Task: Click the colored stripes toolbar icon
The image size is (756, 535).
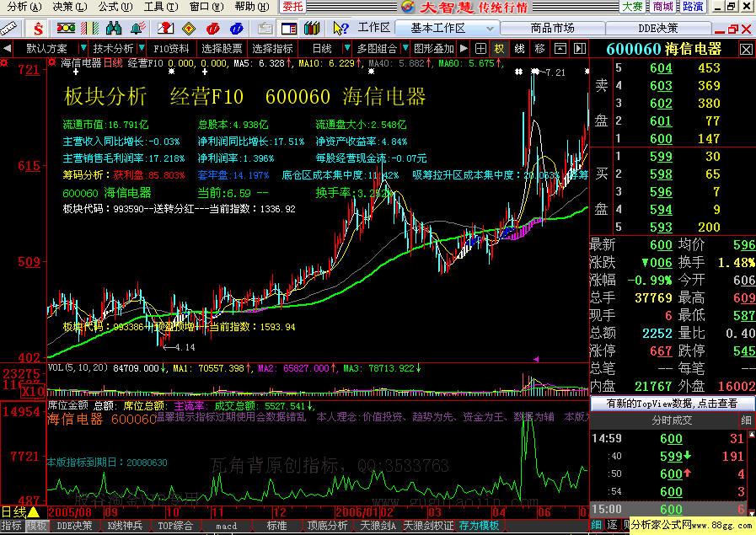Action: [89, 29]
